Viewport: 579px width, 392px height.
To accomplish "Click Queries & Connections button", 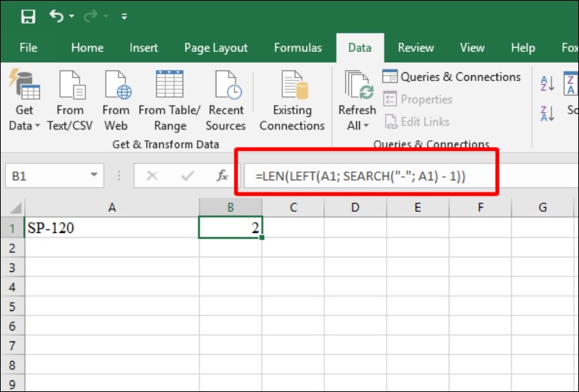I will pos(451,77).
